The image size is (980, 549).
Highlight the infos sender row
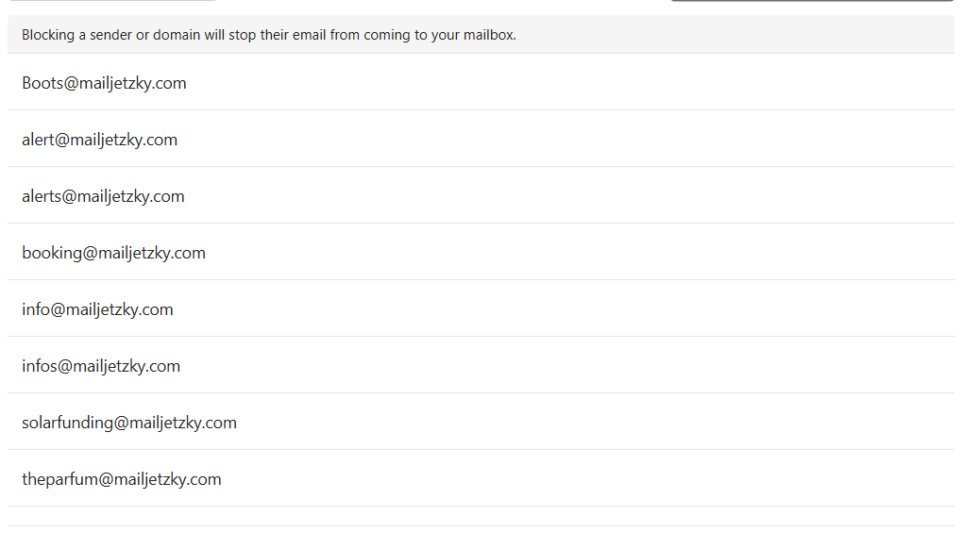coord(481,365)
